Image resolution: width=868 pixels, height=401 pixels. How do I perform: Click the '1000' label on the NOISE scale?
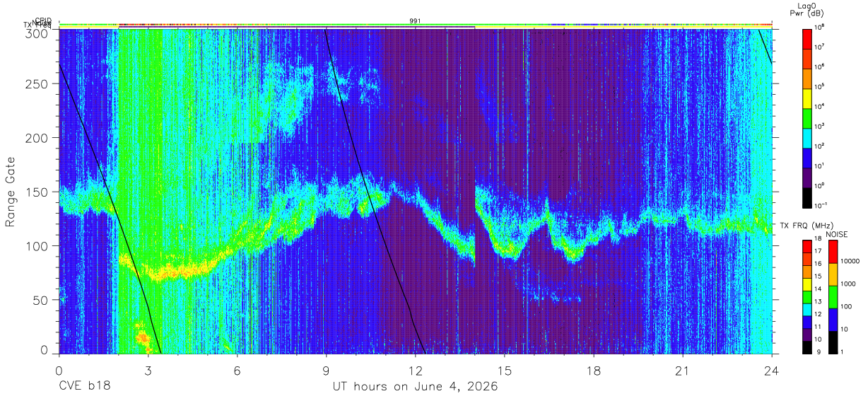(x=850, y=284)
